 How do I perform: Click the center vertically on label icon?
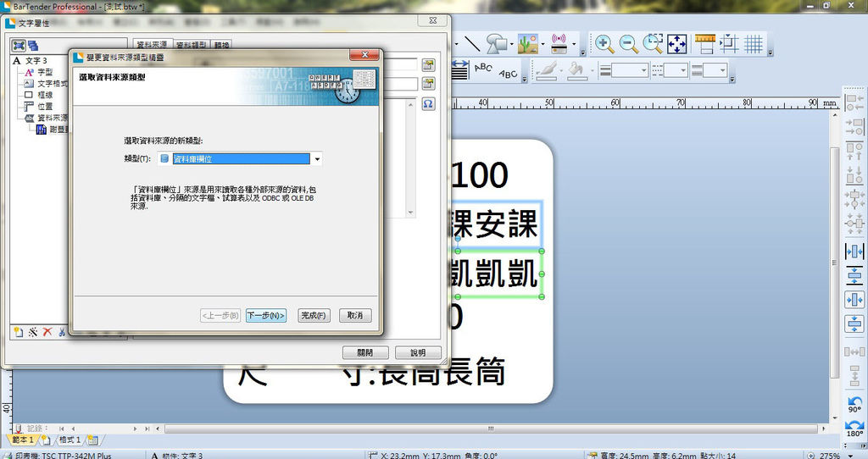pyautogui.click(x=854, y=324)
